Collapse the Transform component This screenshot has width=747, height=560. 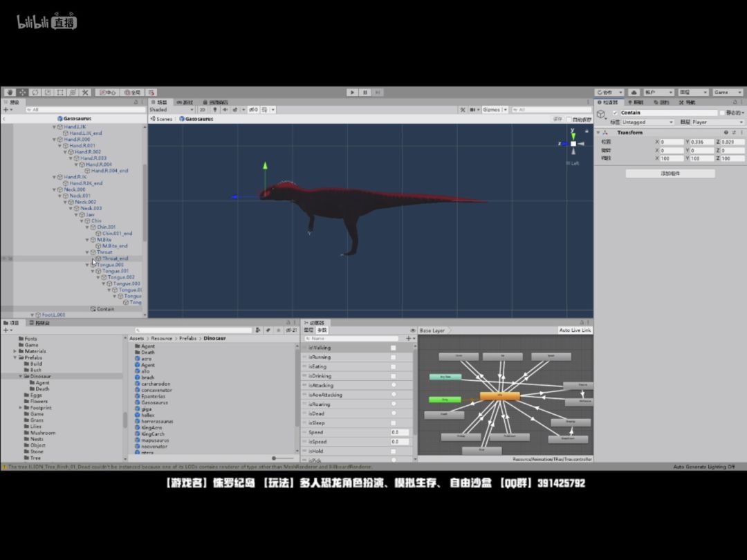pyautogui.click(x=598, y=132)
